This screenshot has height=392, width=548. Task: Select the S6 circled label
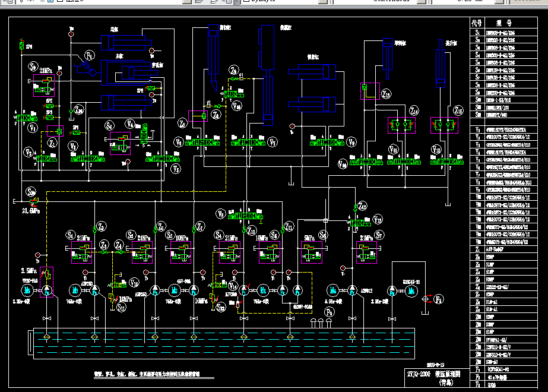coord(109,126)
